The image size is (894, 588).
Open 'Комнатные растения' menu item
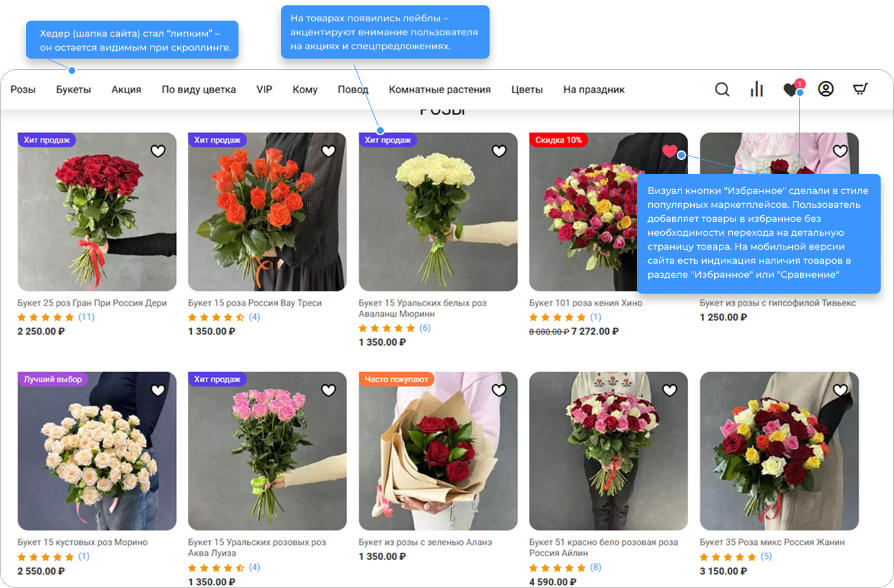pyautogui.click(x=440, y=89)
